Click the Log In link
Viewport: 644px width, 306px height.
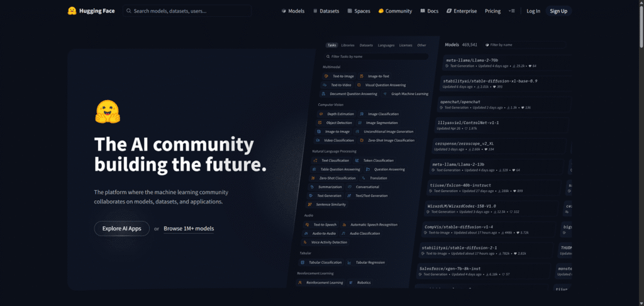(x=533, y=11)
